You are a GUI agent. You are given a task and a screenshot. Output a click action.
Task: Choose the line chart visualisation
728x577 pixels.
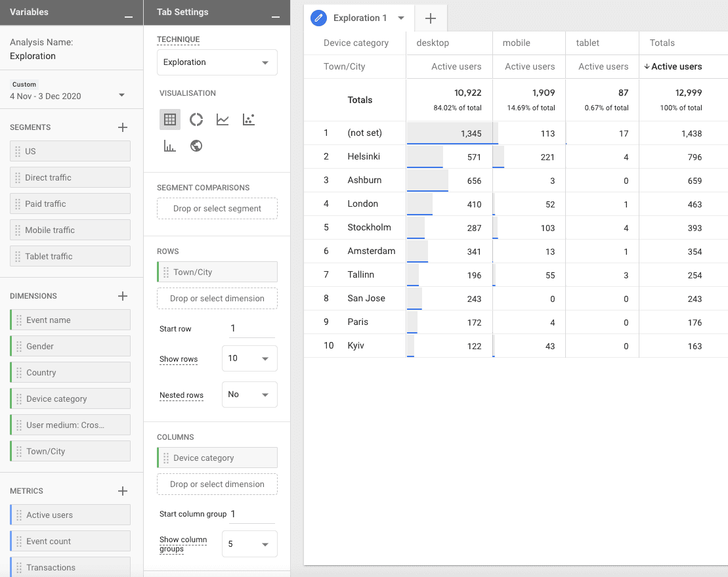coord(223,119)
